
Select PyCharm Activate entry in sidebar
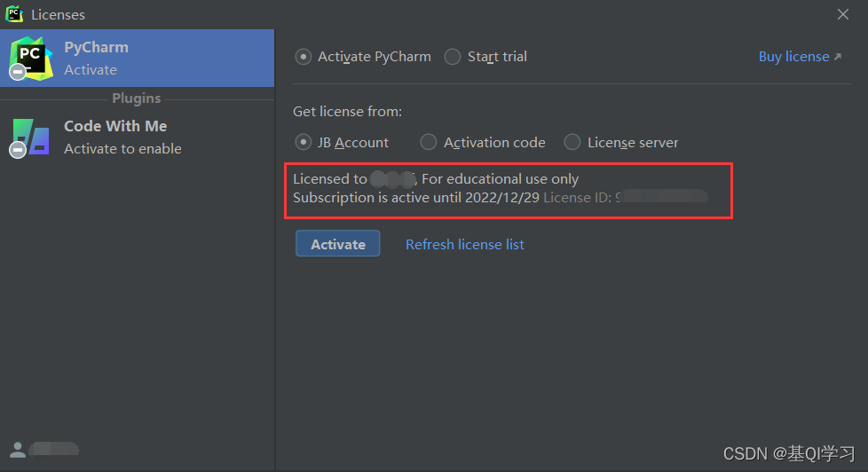pyautogui.click(x=137, y=58)
